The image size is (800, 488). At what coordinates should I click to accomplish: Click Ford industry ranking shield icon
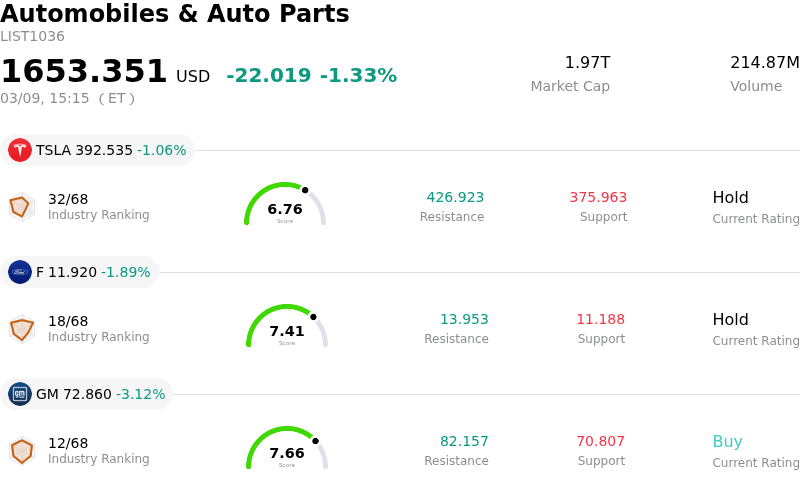coord(21,329)
